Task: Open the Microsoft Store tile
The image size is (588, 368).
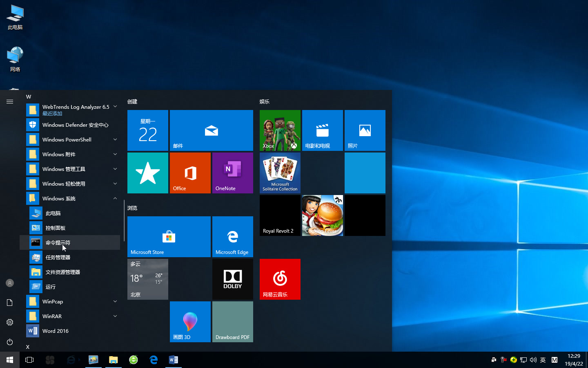Action: coord(169,237)
